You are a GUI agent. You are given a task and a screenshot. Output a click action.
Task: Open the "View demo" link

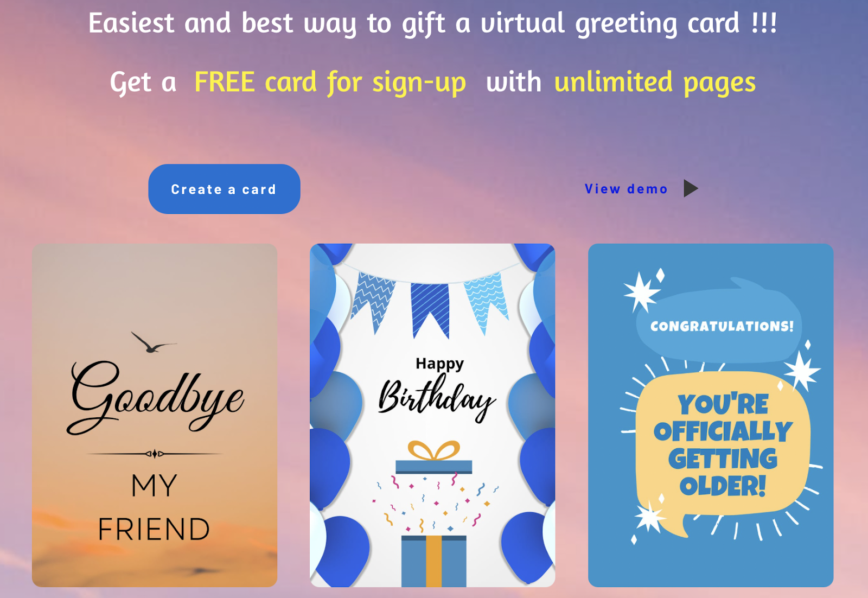point(626,189)
